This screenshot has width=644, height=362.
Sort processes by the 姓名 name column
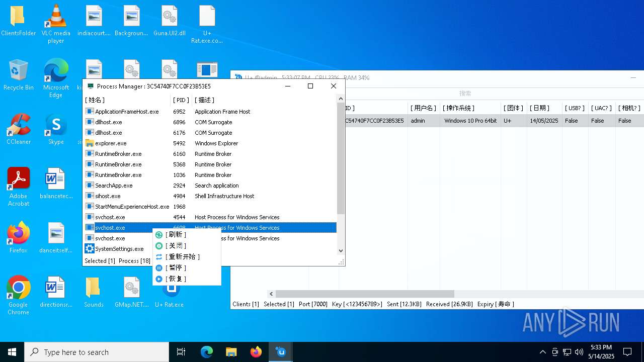[x=127, y=100]
